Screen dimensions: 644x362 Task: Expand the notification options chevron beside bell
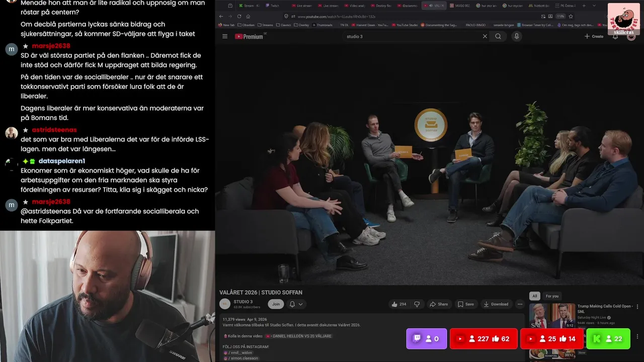[x=301, y=304]
